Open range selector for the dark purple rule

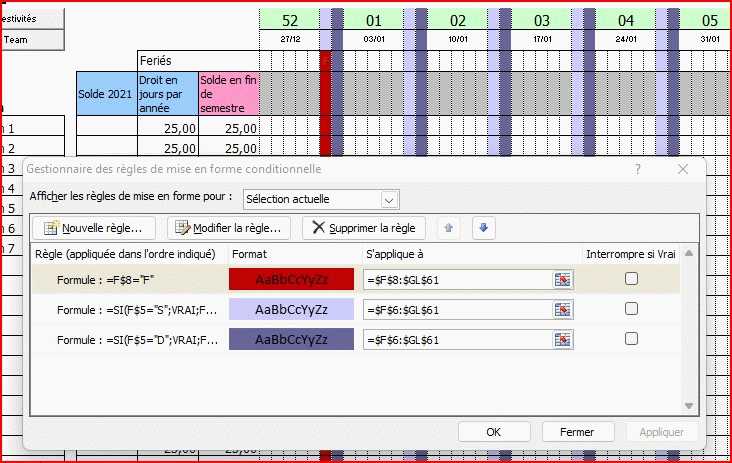(563, 340)
